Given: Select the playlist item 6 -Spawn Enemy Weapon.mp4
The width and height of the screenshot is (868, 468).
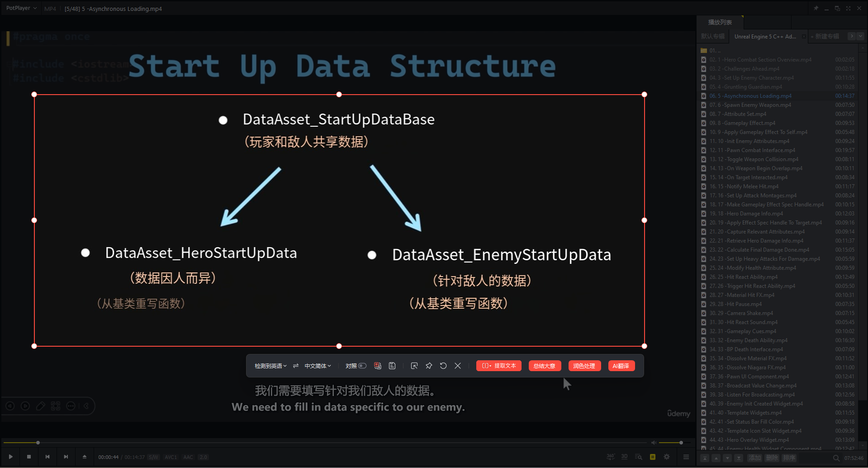Looking at the screenshot, I should (777, 105).
